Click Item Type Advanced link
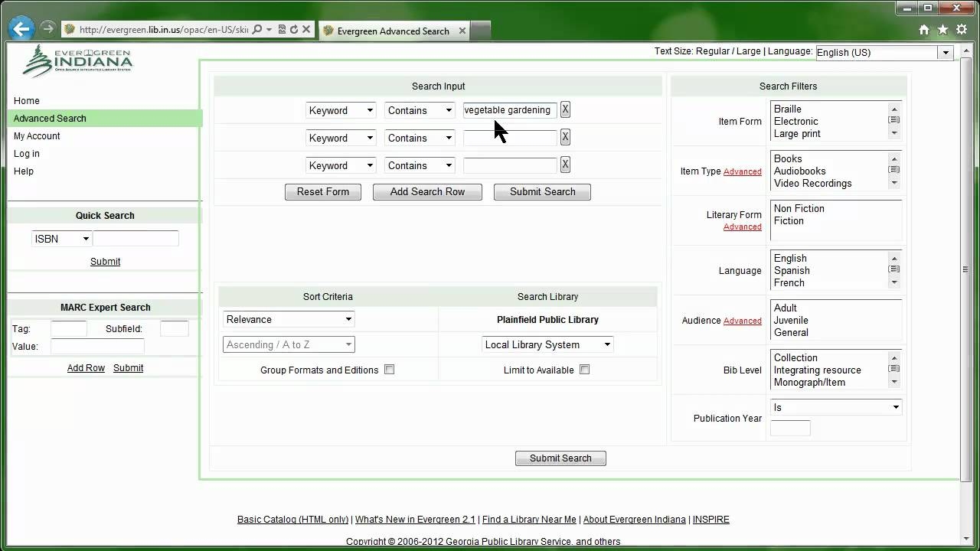The image size is (980, 551). [743, 171]
